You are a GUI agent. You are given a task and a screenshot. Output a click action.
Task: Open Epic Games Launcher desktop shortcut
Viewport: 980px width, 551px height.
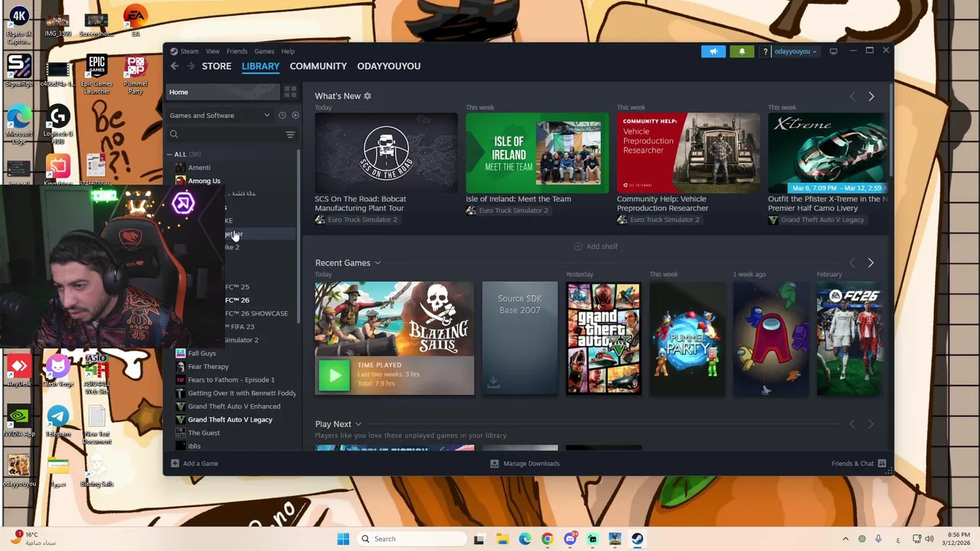coord(96,75)
